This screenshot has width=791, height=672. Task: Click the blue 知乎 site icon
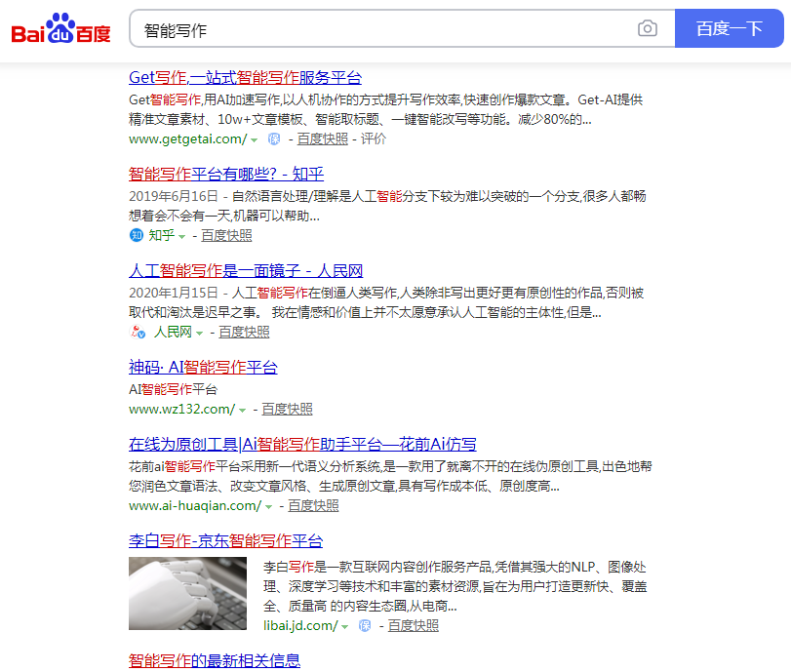137,235
